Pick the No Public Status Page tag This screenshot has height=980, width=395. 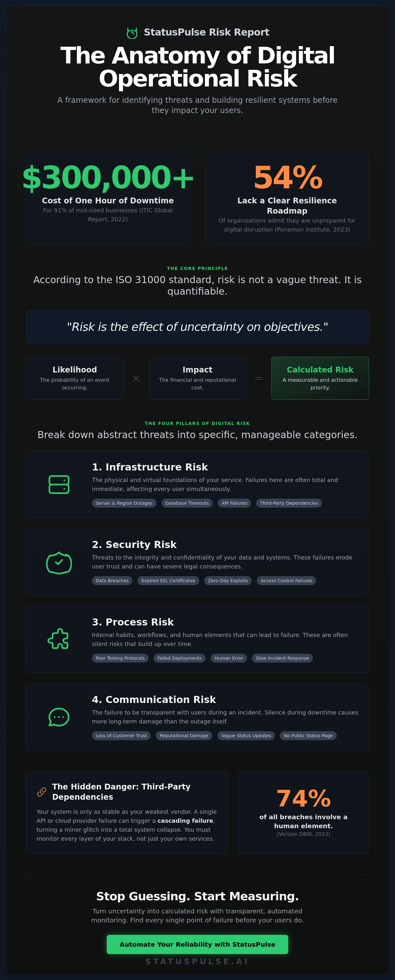(x=308, y=735)
